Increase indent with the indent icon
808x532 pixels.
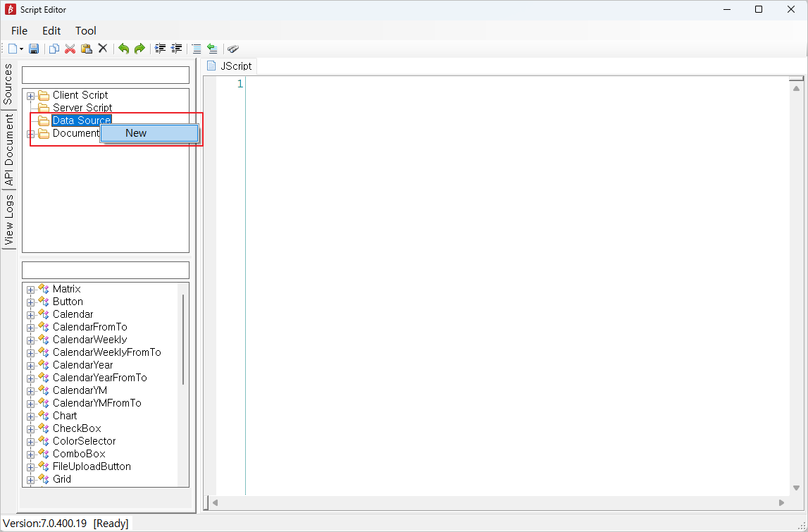[161, 49]
